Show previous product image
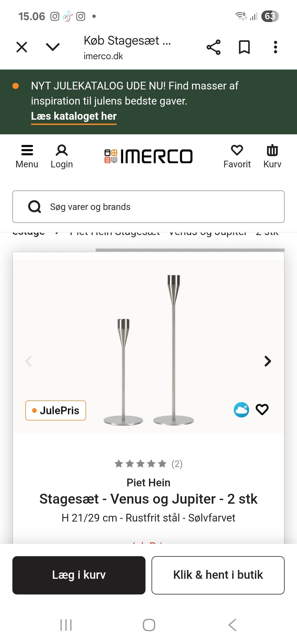 (28, 361)
